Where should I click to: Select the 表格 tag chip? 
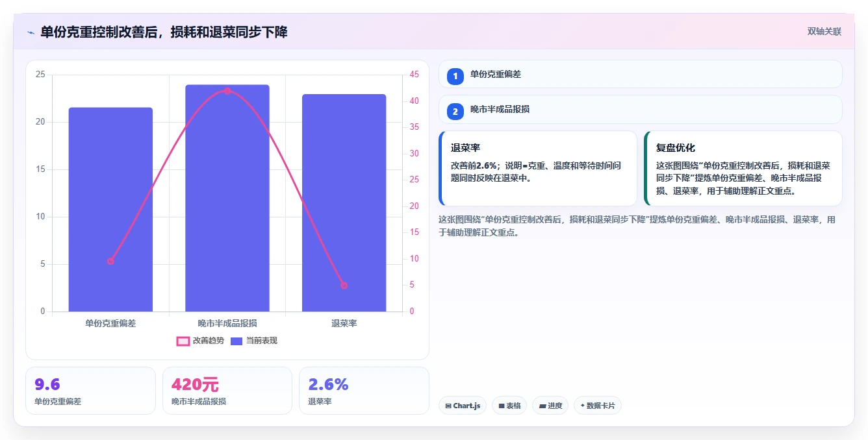(x=509, y=406)
